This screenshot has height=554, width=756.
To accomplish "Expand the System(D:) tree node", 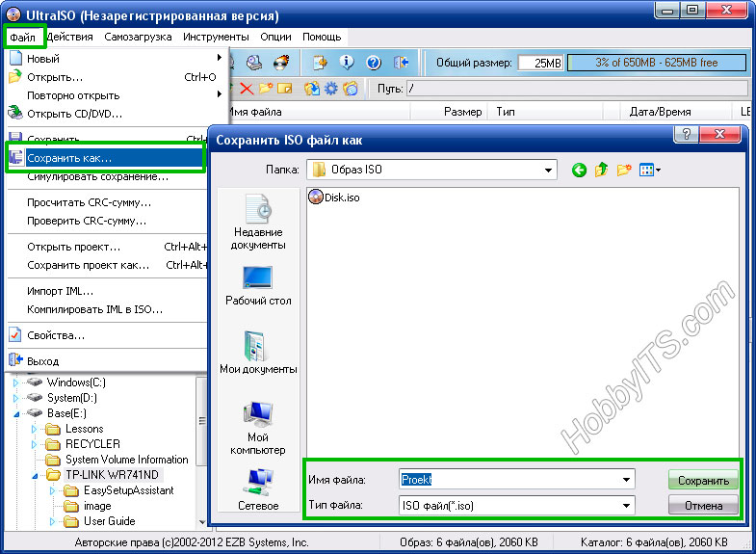I will click(x=16, y=398).
